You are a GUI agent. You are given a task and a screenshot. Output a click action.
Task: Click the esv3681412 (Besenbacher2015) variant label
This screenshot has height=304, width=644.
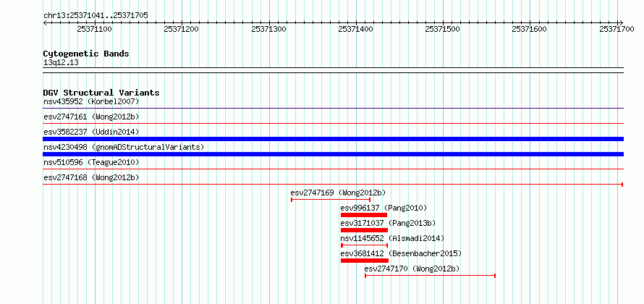402,253
